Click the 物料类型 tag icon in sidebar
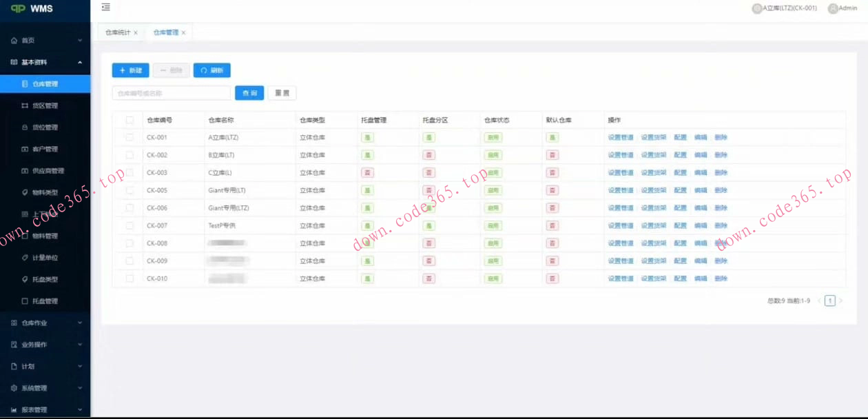The image size is (868, 419). [x=25, y=192]
